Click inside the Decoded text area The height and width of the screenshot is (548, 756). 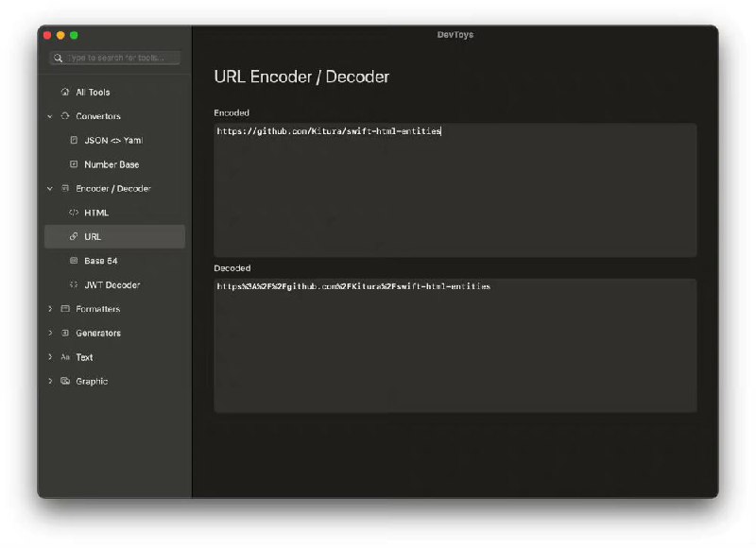coord(455,346)
